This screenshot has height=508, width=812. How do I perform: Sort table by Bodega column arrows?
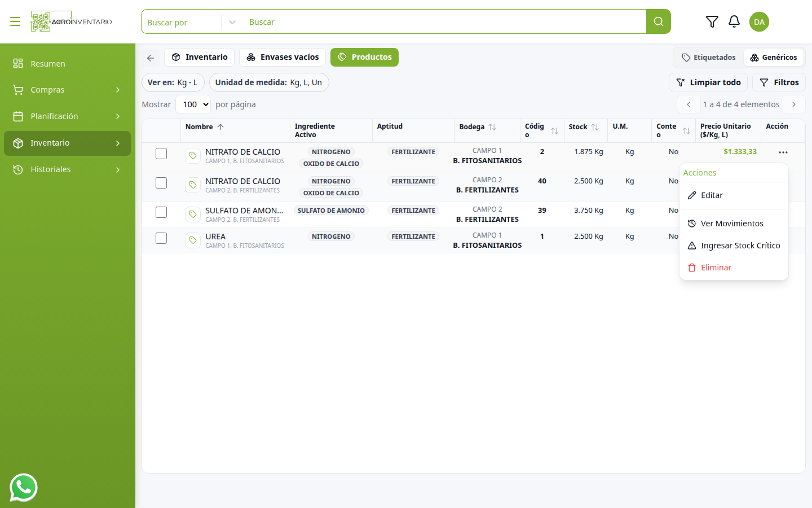492,127
